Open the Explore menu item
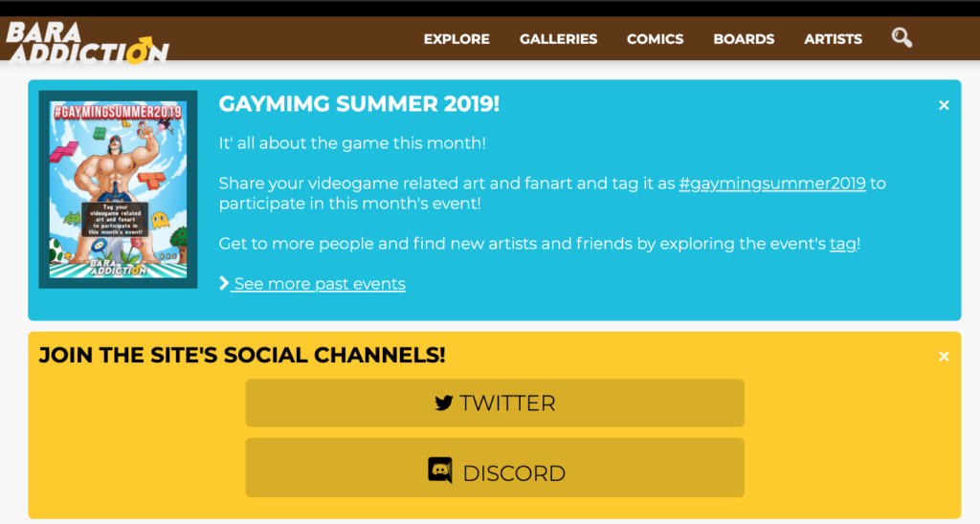Image resolution: width=980 pixels, height=524 pixels. [457, 39]
